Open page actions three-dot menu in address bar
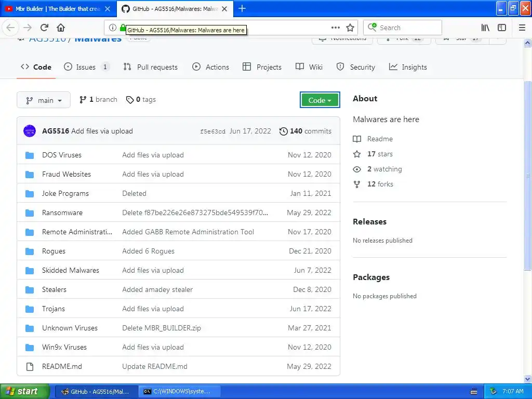The width and height of the screenshot is (532, 399). (336, 28)
